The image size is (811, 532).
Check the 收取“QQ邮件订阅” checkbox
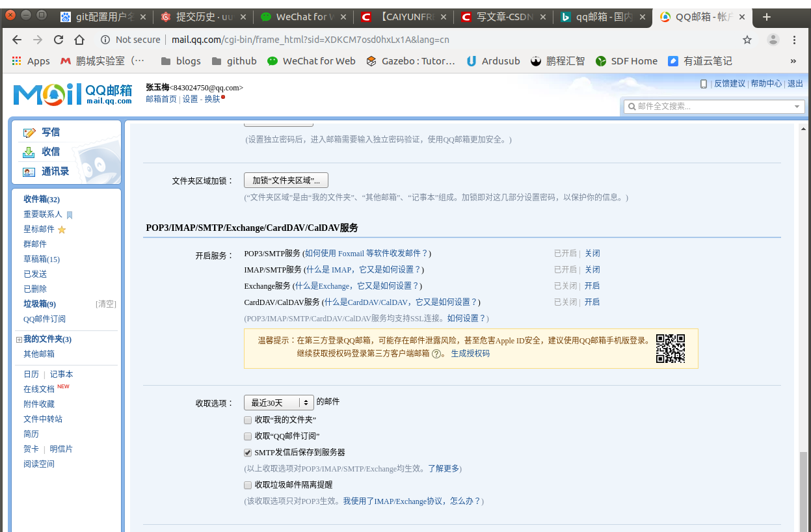(x=248, y=436)
